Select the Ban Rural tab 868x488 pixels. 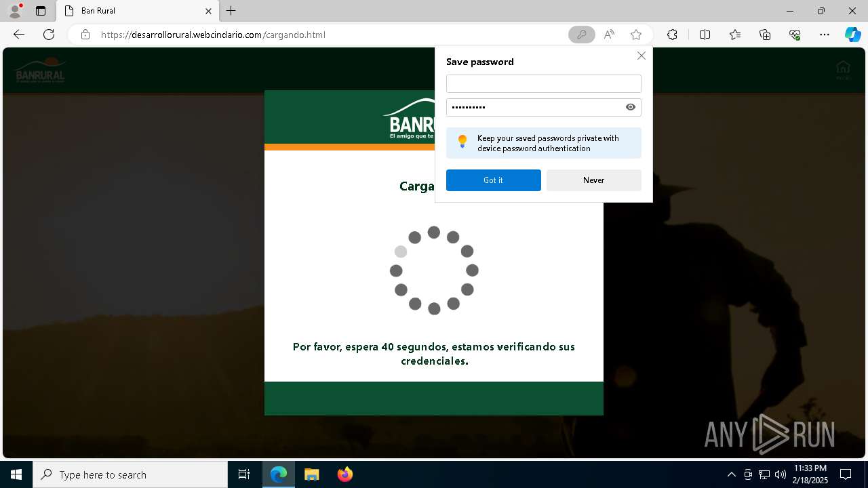pyautogui.click(x=138, y=11)
